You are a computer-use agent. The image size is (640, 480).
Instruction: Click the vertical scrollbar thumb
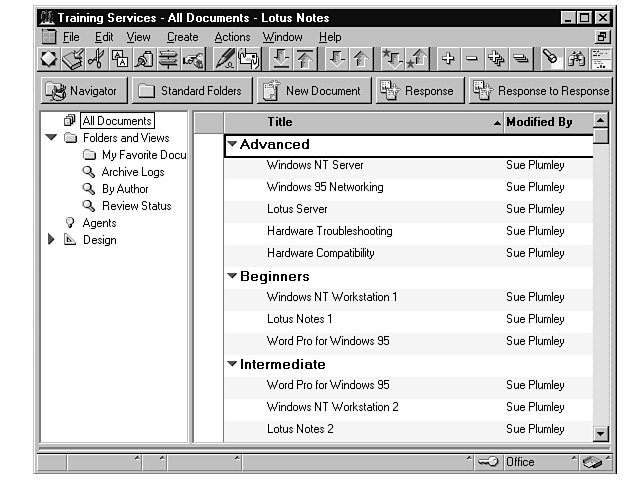coord(601,136)
